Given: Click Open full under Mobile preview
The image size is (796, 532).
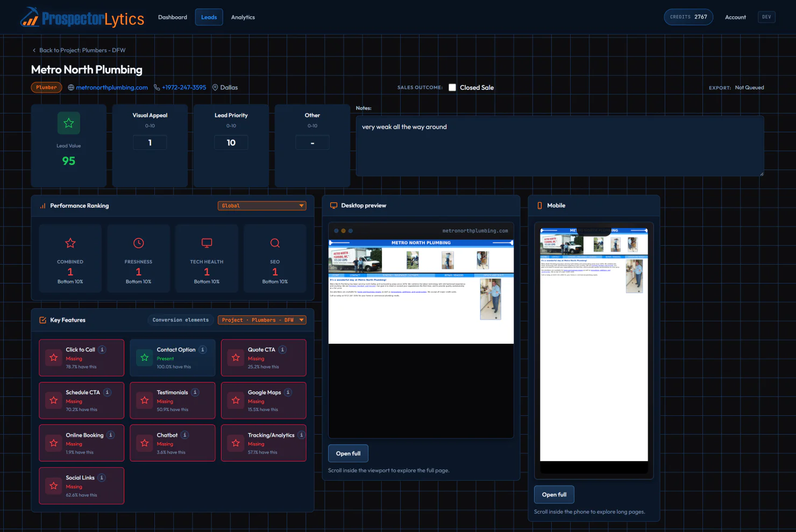Looking at the screenshot, I should point(555,495).
